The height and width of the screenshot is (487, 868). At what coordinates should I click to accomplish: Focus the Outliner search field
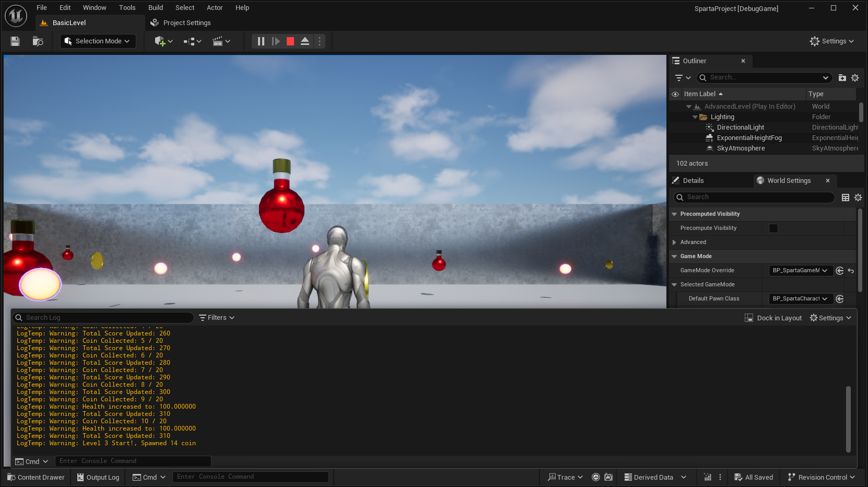(x=765, y=78)
